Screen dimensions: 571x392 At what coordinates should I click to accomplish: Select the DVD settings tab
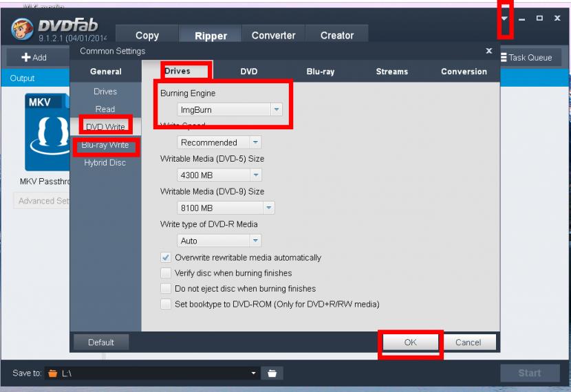point(249,72)
